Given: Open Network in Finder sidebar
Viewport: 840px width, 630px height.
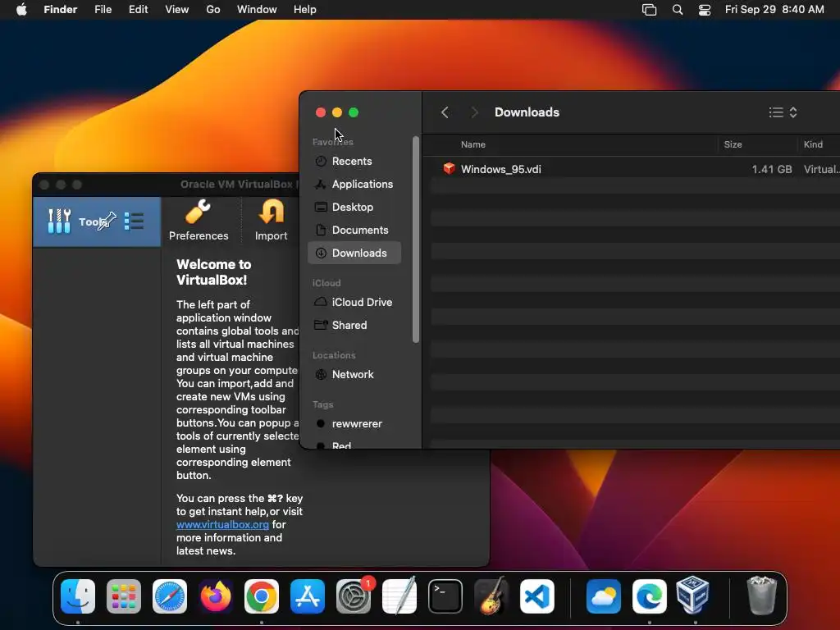Looking at the screenshot, I should [x=354, y=374].
